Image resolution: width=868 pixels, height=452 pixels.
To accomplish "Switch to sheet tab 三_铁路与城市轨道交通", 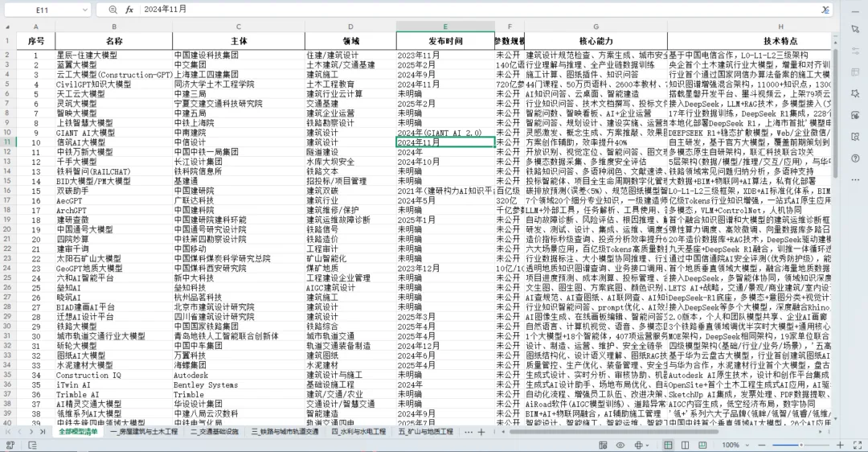I will 285,432.
